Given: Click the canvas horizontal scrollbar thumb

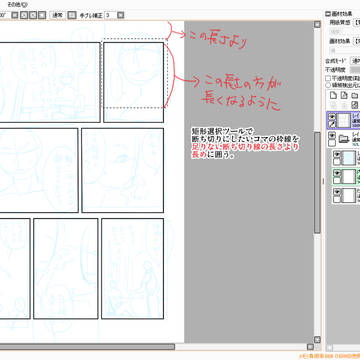Looking at the screenshot, I should pos(87,347).
